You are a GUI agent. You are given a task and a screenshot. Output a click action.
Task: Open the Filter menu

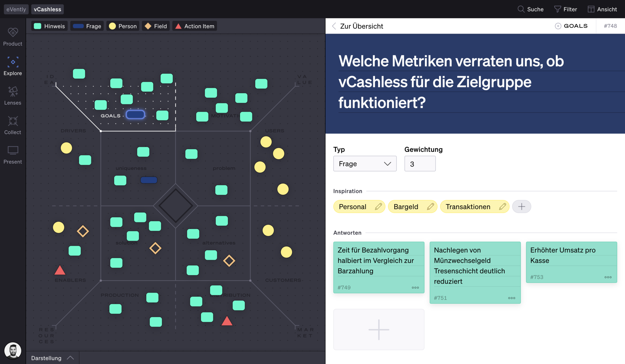[565, 9]
